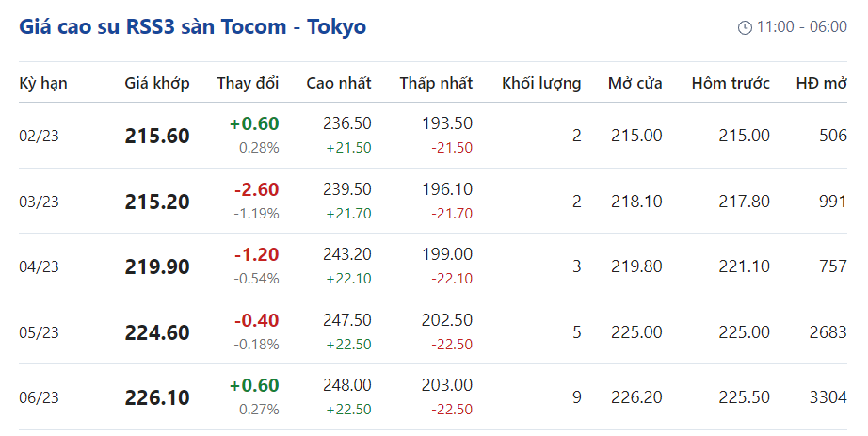Select the 219.90 matched price

click(x=157, y=266)
